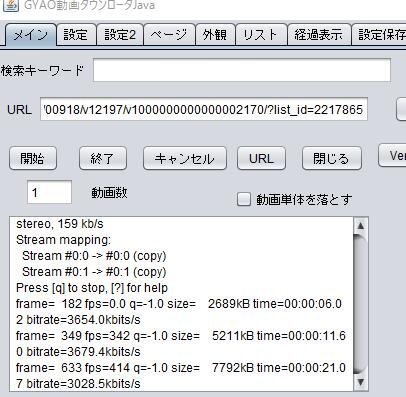
Task: Open the 設定 tab
Action: [x=76, y=35]
